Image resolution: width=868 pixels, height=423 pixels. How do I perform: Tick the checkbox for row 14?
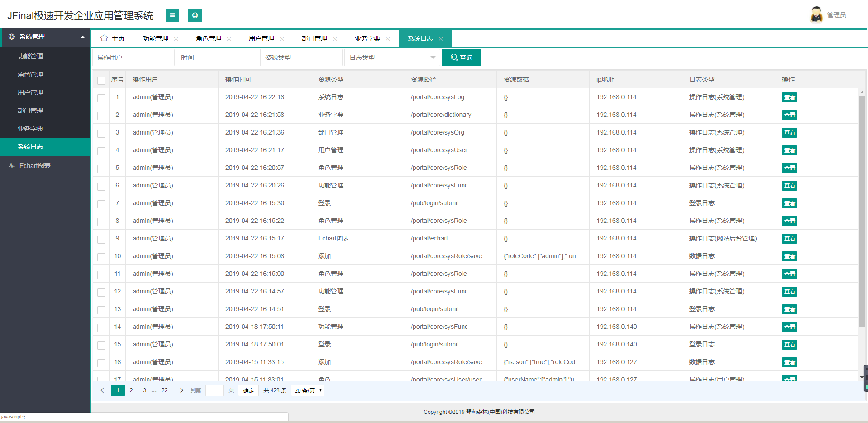(101, 327)
